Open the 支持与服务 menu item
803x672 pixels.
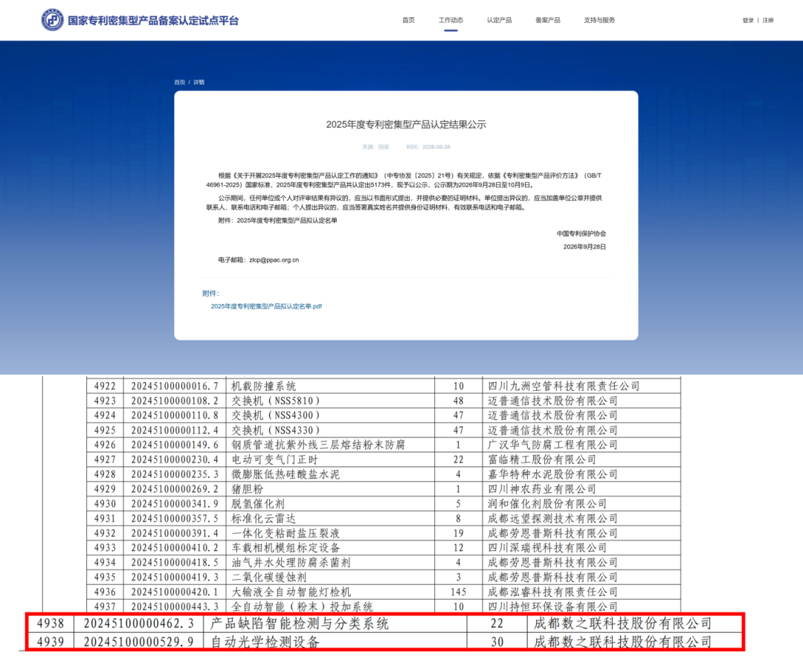click(599, 21)
